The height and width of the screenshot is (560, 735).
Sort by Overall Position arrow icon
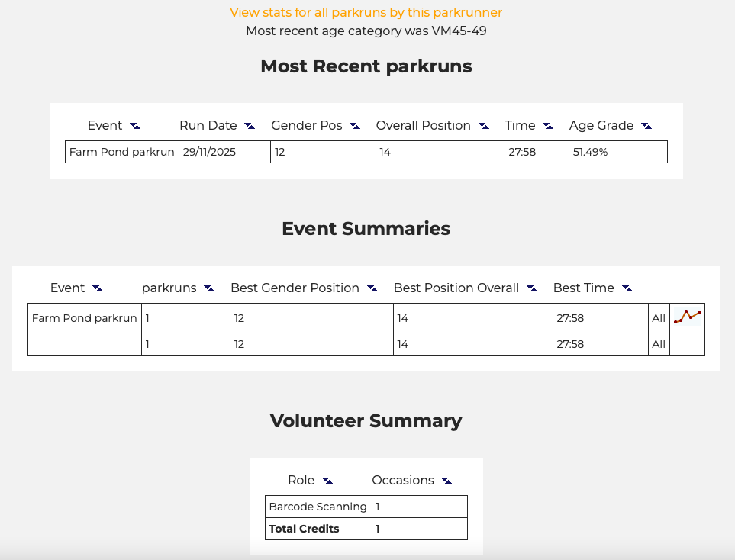(484, 126)
